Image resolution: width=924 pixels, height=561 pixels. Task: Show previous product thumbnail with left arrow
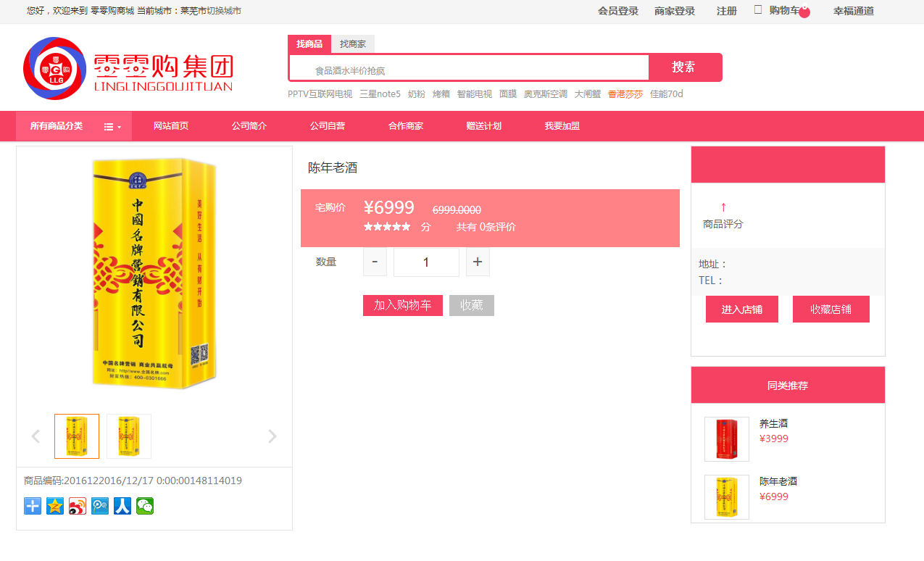pos(36,436)
